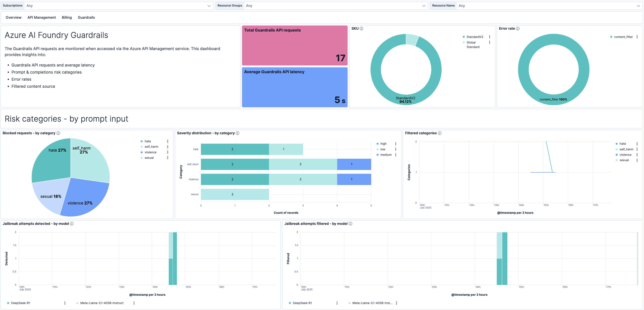Switch to the Billing tab

click(67, 18)
